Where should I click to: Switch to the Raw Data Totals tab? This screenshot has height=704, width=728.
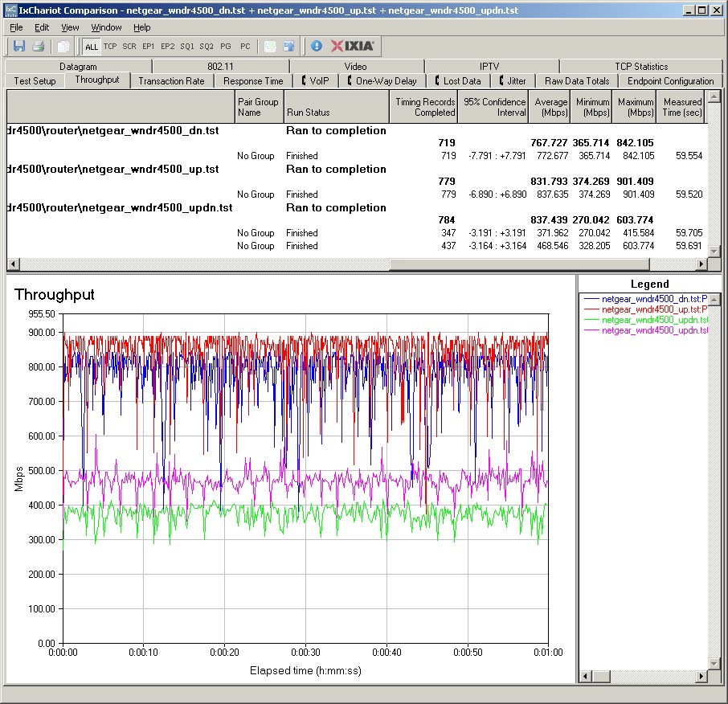pyautogui.click(x=577, y=81)
